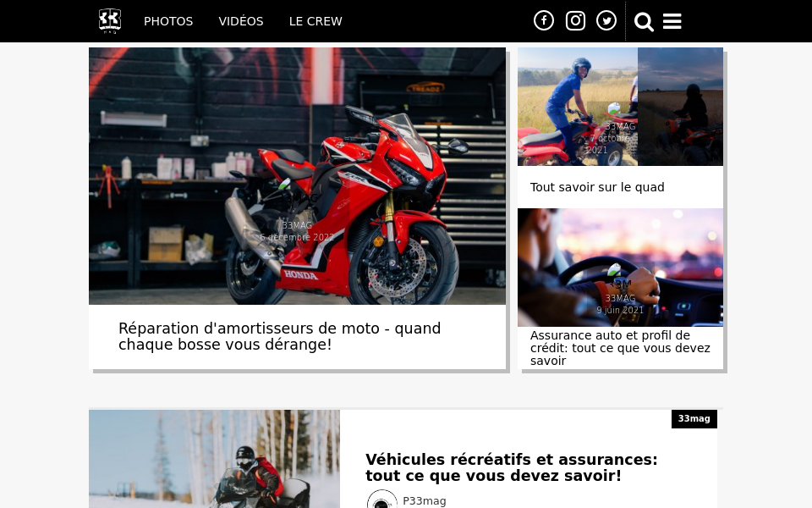The height and width of the screenshot is (508, 812).
Task: Open the Instagram profile icon
Action: tap(575, 21)
